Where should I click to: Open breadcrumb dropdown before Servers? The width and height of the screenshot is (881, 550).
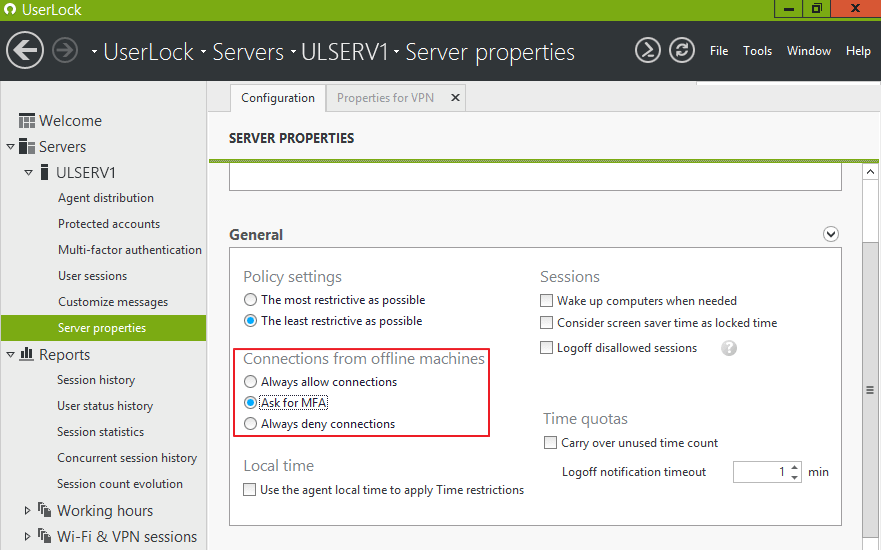[203, 52]
